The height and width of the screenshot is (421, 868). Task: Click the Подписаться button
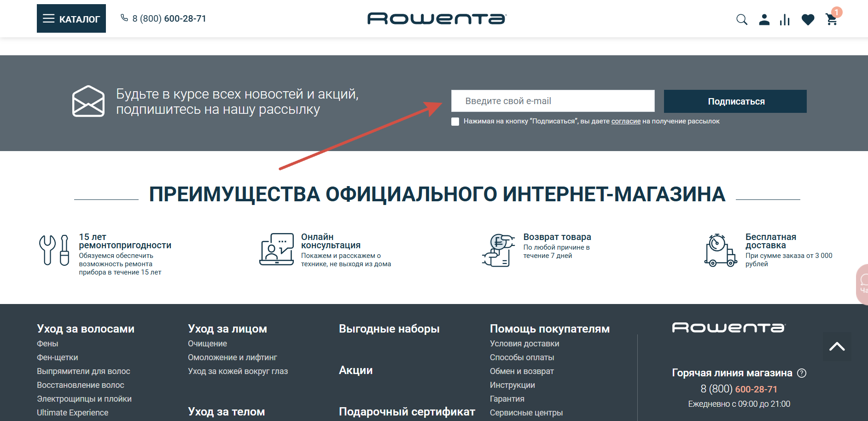735,101
